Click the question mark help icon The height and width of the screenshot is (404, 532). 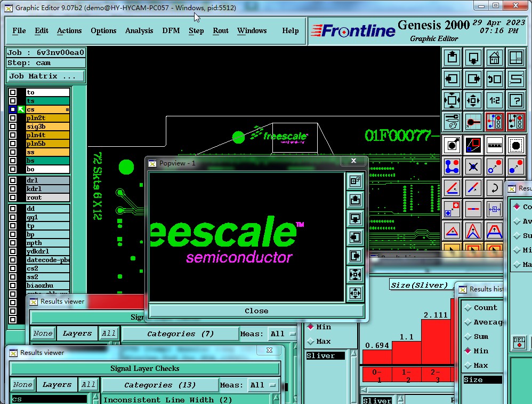point(516,100)
